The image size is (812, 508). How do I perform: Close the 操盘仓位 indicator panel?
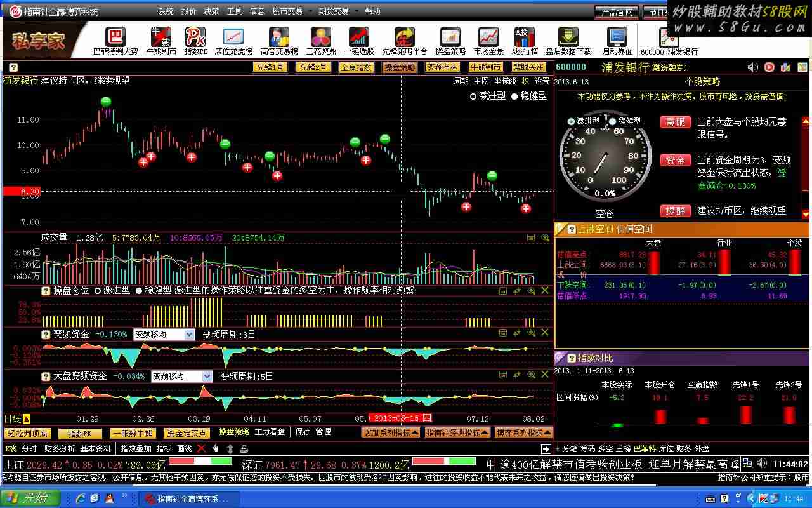click(x=545, y=291)
